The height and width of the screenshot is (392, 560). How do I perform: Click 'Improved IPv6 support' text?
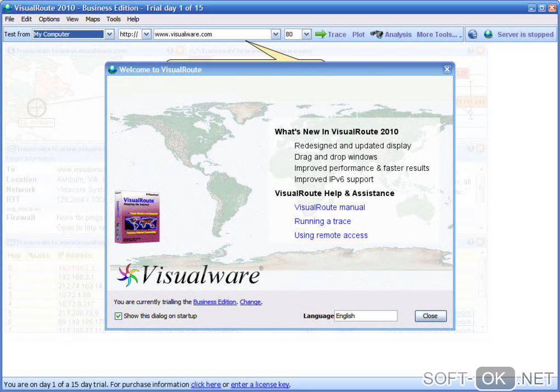[334, 179]
